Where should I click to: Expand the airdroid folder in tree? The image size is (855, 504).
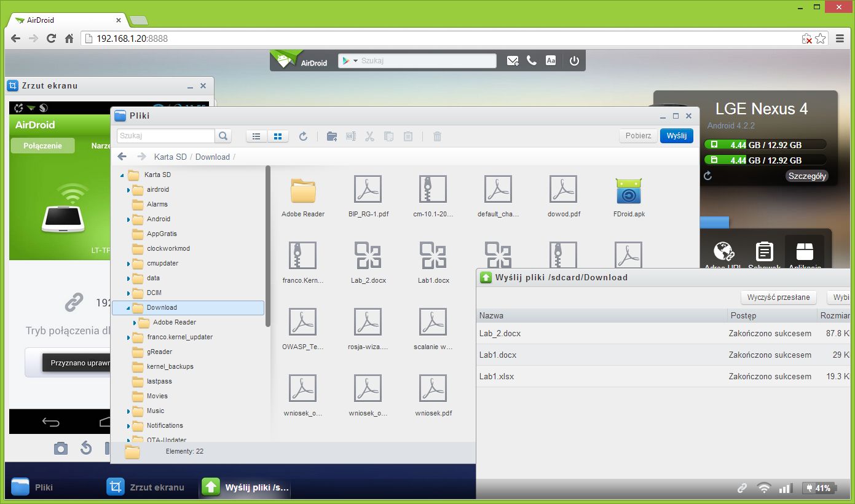click(128, 190)
